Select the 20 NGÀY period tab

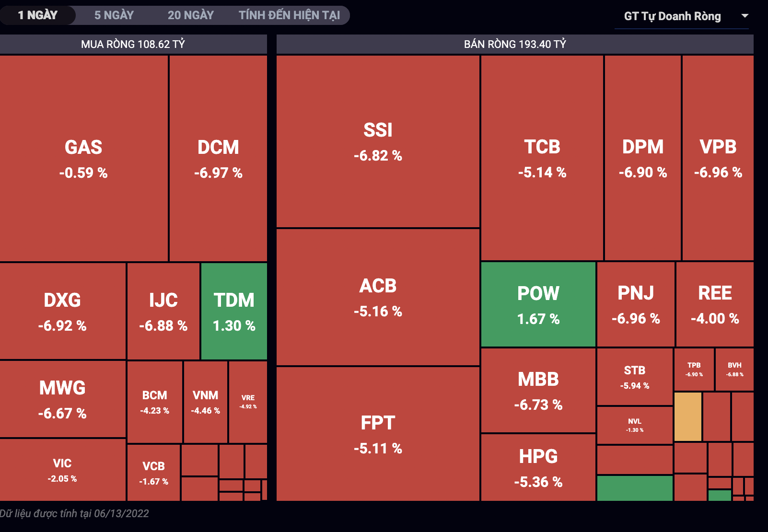pyautogui.click(x=190, y=15)
